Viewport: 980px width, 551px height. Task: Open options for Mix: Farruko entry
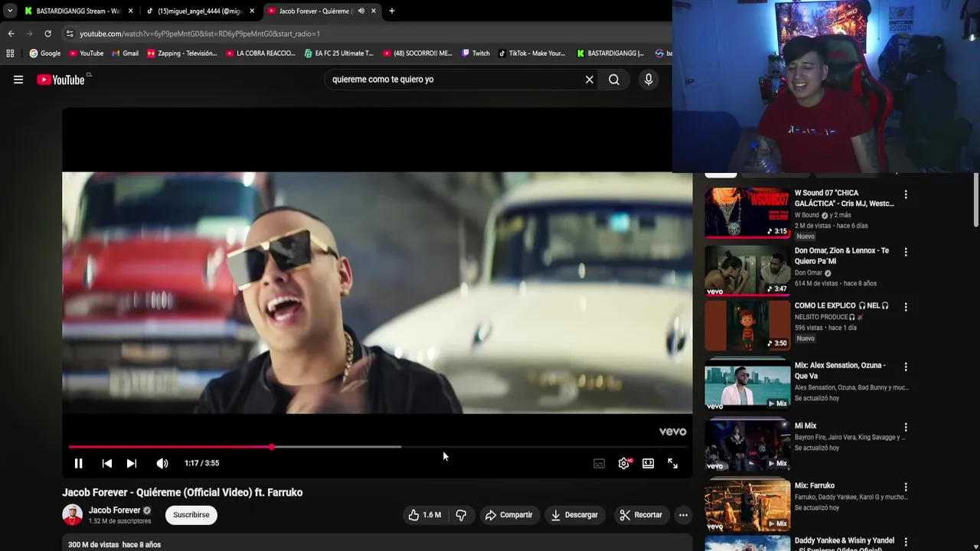[906, 487]
